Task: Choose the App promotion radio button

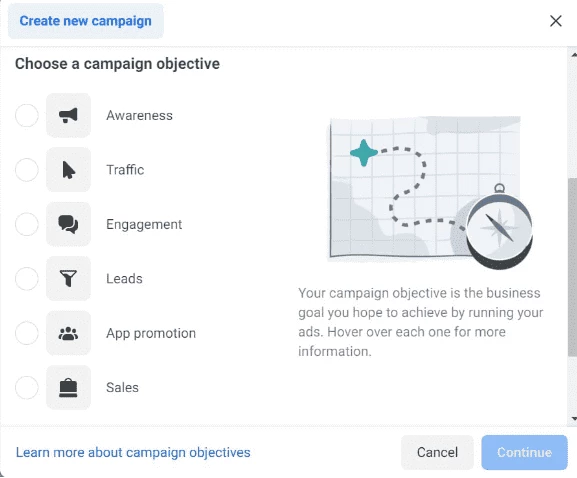Action: pos(26,333)
